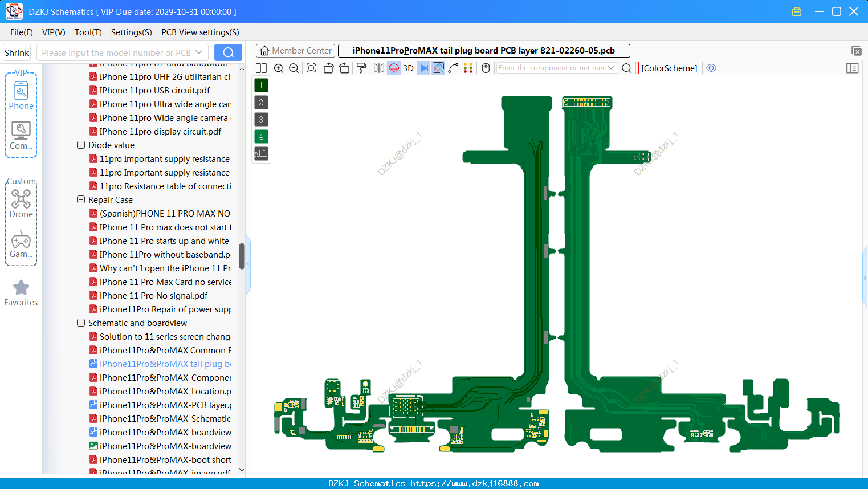Toggle the eye visibility icon
Screen dimensions: 868x489
tap(711, 68)
